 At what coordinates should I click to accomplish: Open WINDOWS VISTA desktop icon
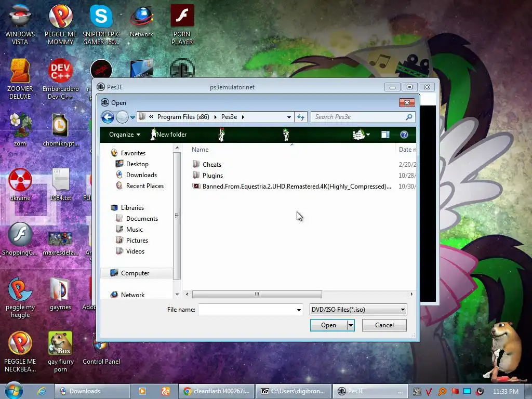coord(20,24)
